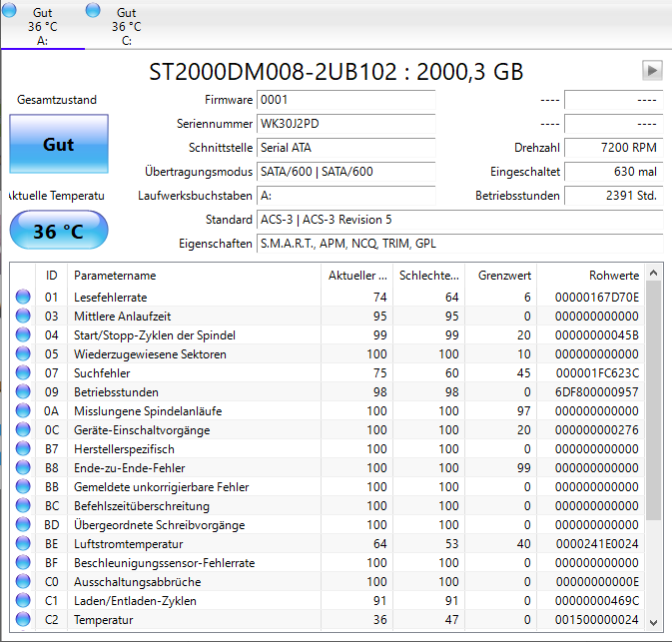Click the Aktueller column header

coord(357,276)
